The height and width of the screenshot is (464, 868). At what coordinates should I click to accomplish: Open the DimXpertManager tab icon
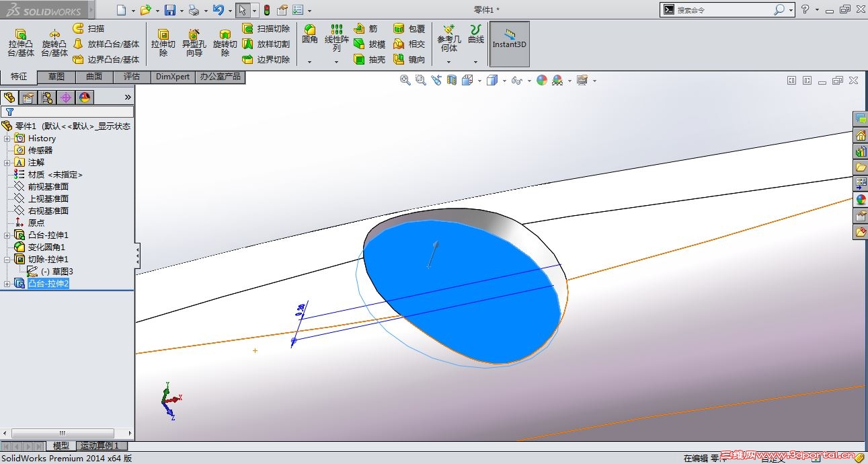(x=66, y=98)
